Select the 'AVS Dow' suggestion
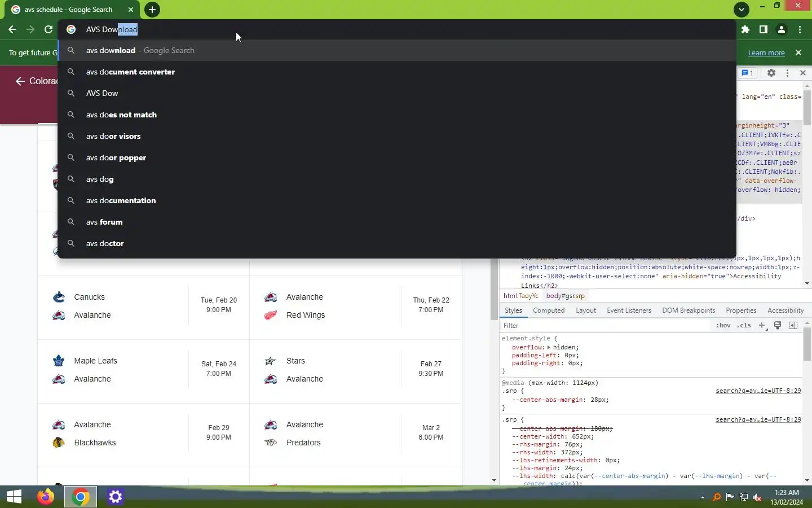The image size is (812, 508). click(397, 93)
